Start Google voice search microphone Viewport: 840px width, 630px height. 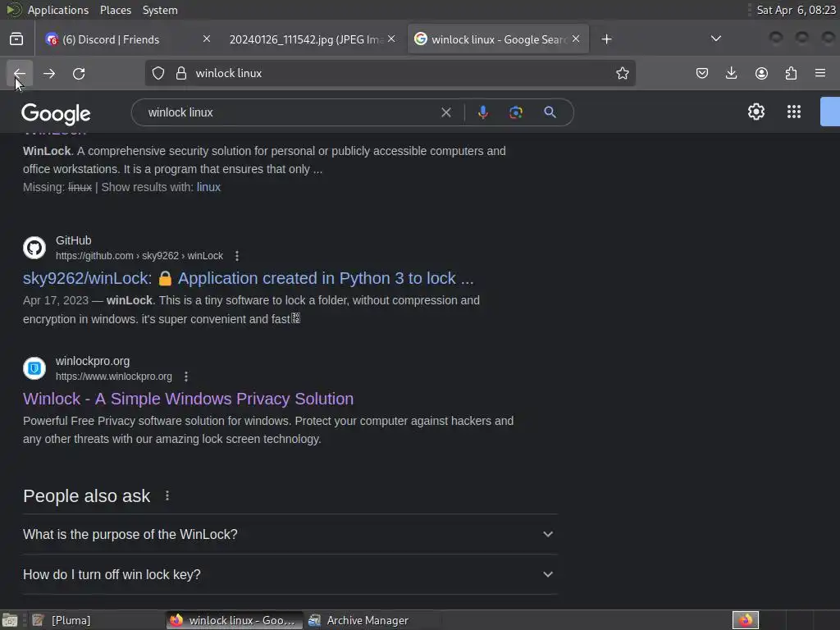click(482, 112)
